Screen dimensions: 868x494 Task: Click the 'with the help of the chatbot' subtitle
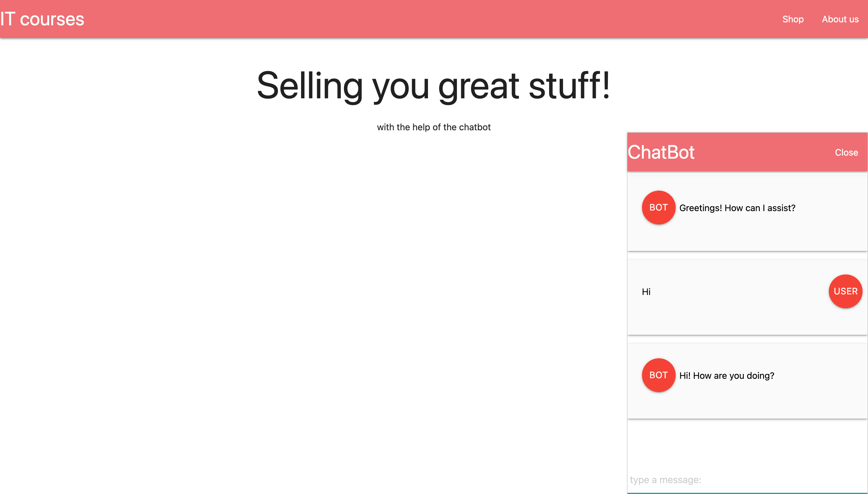[434, 127]
